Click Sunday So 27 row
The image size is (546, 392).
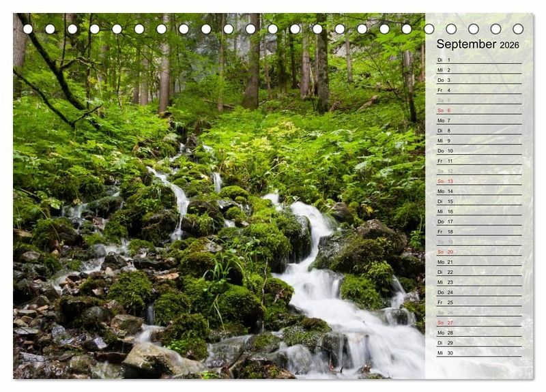pyautogui.click(x=478, y=322)
